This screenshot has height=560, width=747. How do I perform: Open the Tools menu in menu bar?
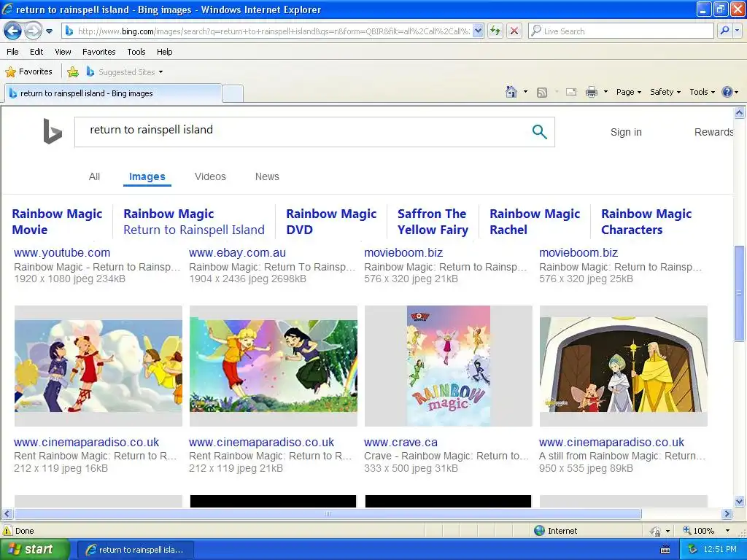136,52
